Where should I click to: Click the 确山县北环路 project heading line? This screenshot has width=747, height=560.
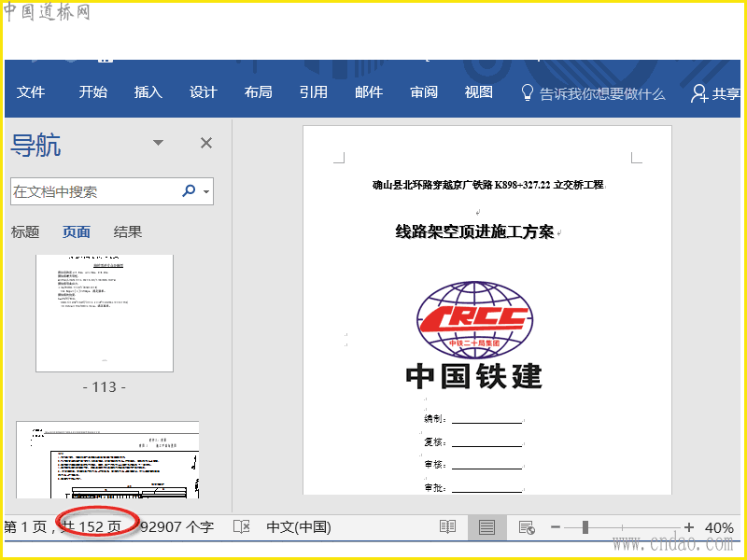[x=488, y=185]
